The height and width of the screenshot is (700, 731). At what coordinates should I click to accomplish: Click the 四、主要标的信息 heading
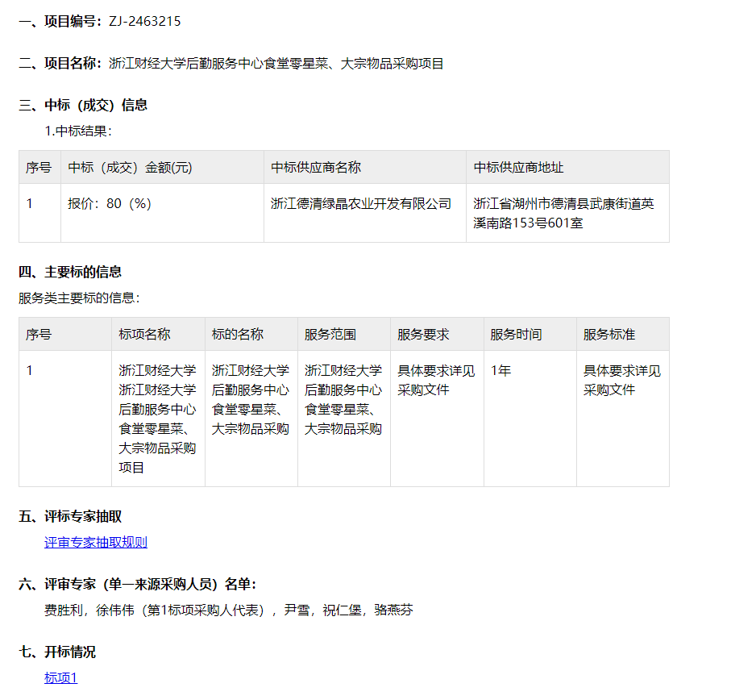pos(71,273)
